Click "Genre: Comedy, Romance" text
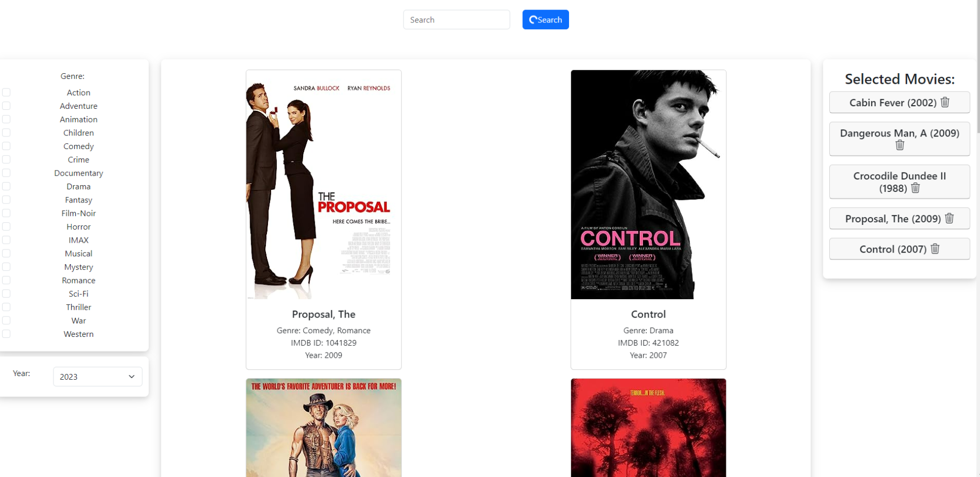980x477 pixels. tap(324, 331)
